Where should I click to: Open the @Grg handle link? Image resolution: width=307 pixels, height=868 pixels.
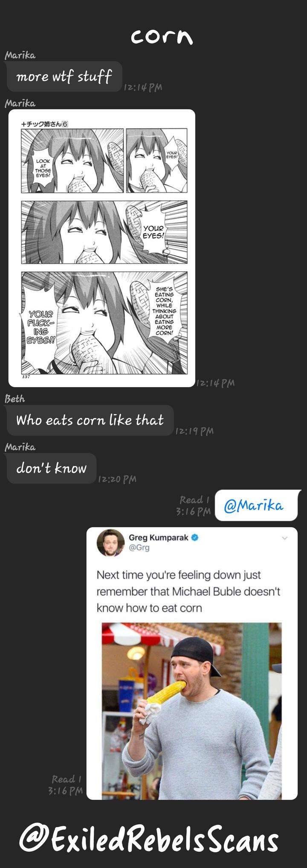point(139,547)
